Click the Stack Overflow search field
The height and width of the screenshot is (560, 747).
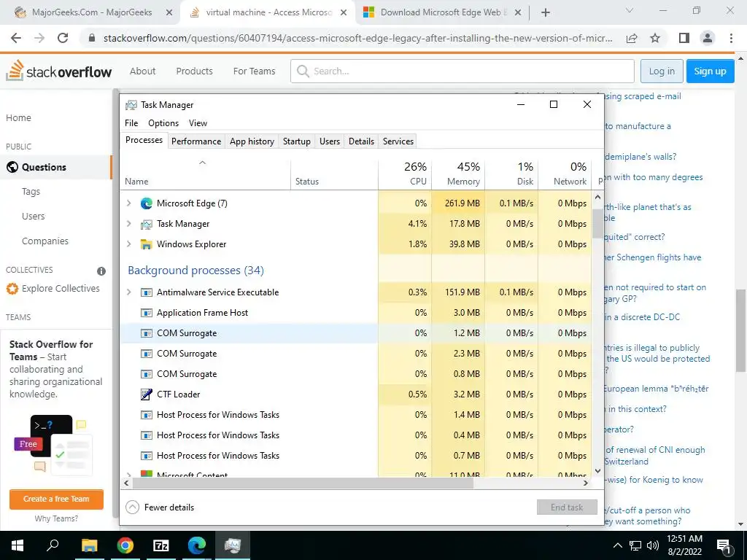462,71
